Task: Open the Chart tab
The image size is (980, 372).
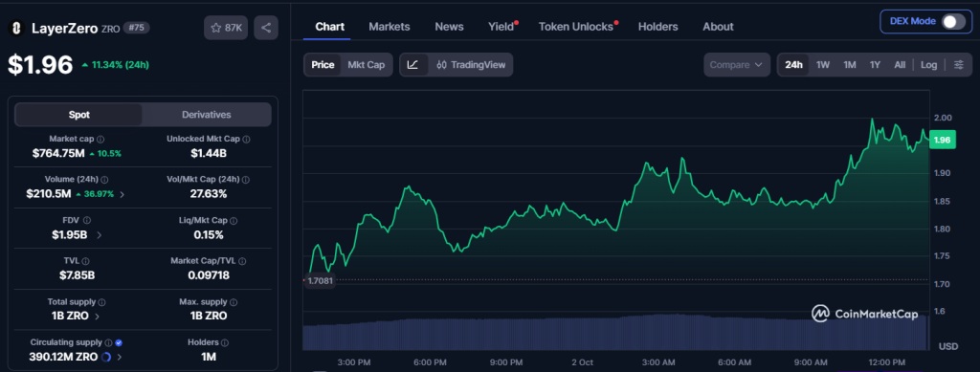Action: (x=329, y=27)
